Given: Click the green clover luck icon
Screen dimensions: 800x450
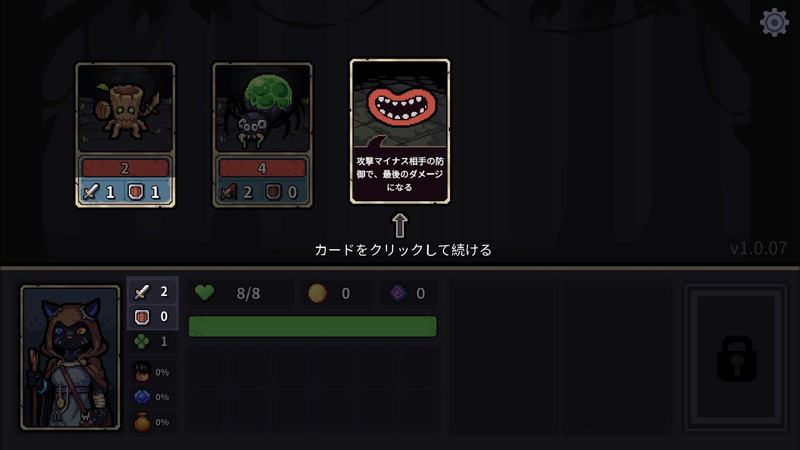Looking at the screenshot, I should [142, 341].
